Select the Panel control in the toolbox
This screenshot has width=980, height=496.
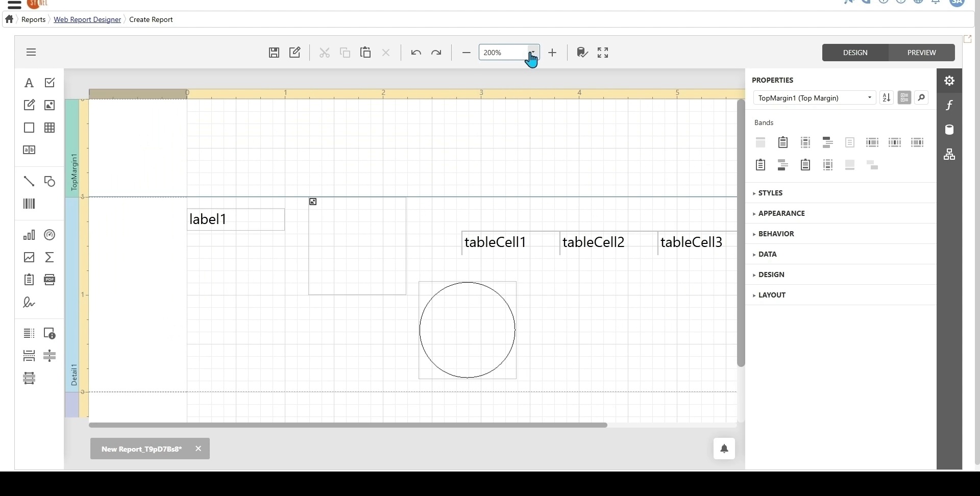tap(29, 128)
